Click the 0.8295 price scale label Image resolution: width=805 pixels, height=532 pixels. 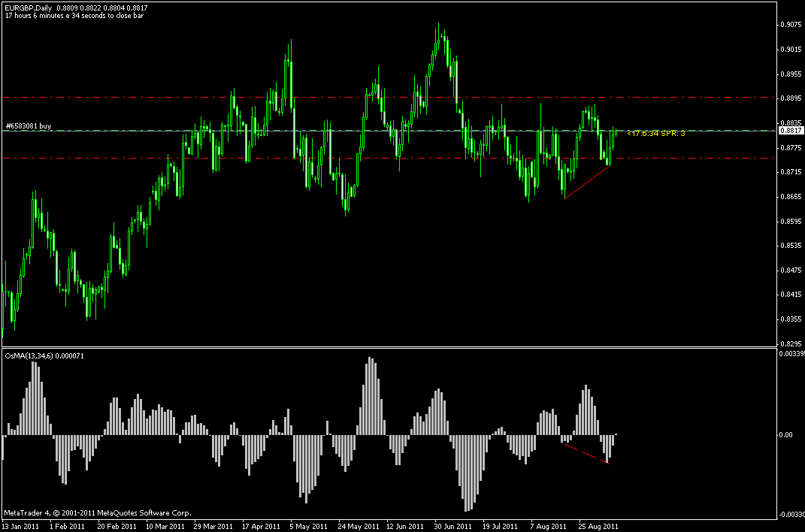[x=791, y=343]
